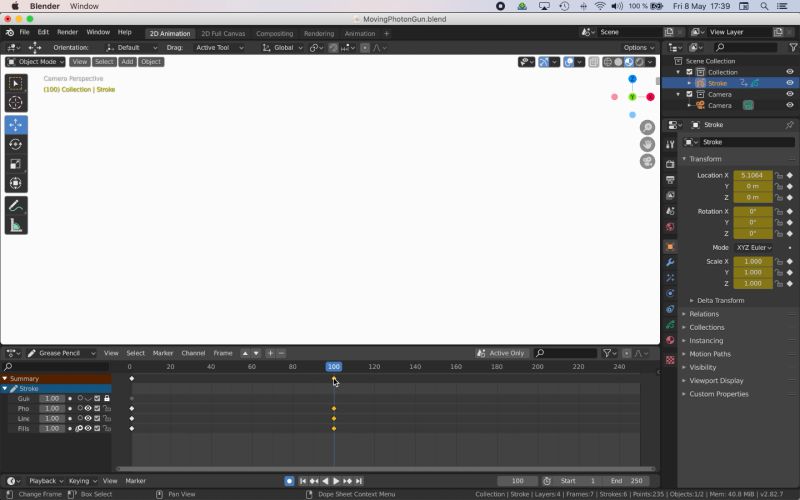Toggle visibility of Fills layer
Viewport: 800px width, 500px height.
click(x=88, y=429)
